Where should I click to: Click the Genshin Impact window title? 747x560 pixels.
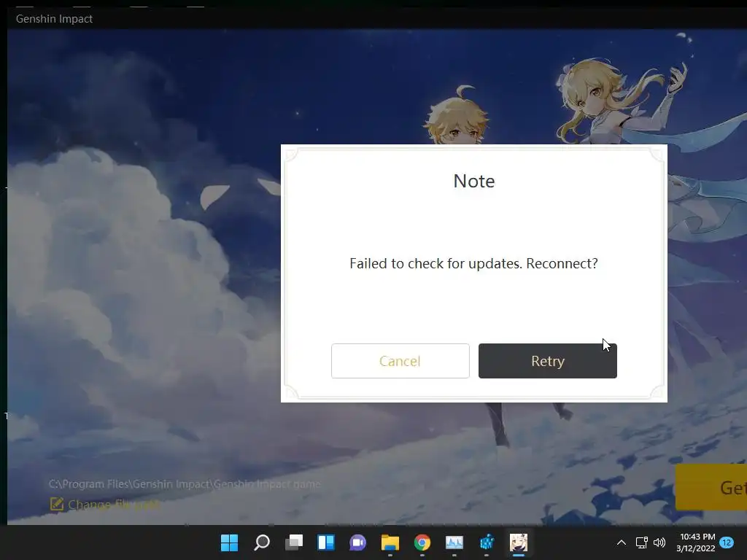tap(54, 18)
